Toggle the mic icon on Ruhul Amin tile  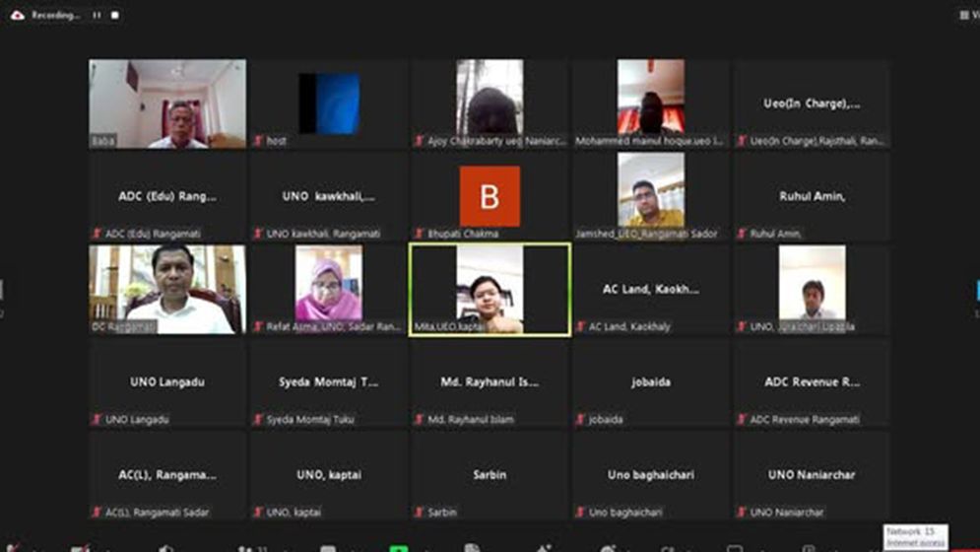742,234
